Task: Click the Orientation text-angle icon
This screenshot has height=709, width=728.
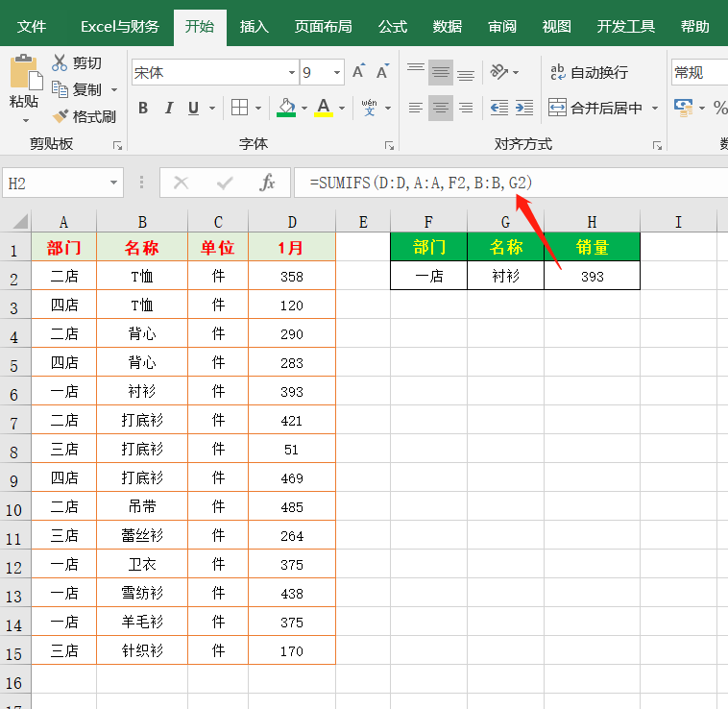Action: (x=498, y=72)
